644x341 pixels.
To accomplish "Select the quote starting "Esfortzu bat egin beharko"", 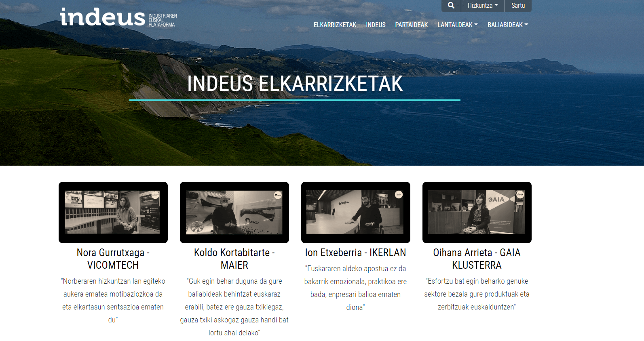I will pyautogui.click(x=477, y=294).
